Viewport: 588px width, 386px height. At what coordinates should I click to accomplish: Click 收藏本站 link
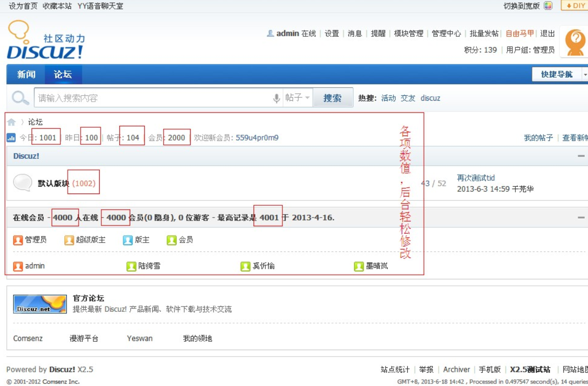(57, 6)
